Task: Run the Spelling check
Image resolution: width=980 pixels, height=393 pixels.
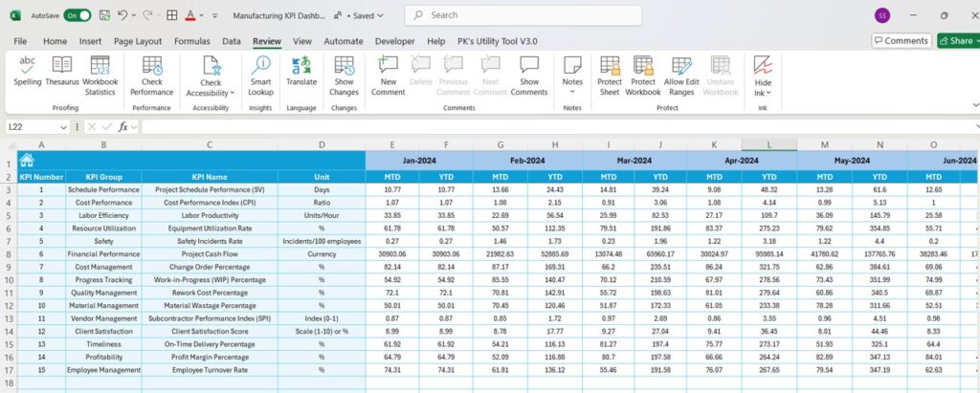Action: point(28,71)
